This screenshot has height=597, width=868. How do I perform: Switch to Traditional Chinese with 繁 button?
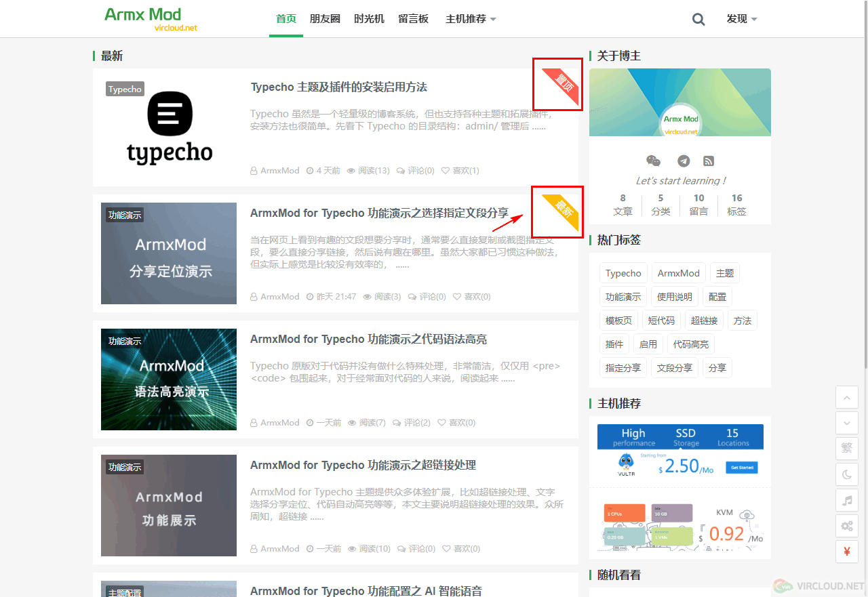pos(847,448)
